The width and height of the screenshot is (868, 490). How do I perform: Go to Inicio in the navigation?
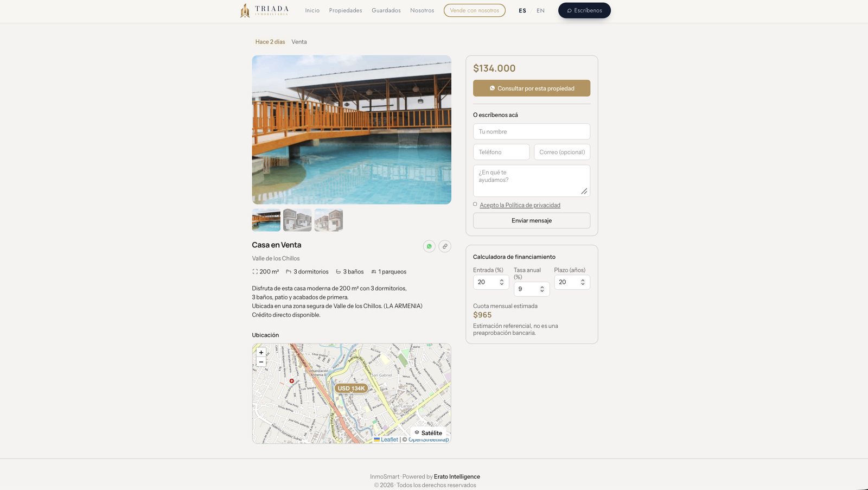point(312,10)
